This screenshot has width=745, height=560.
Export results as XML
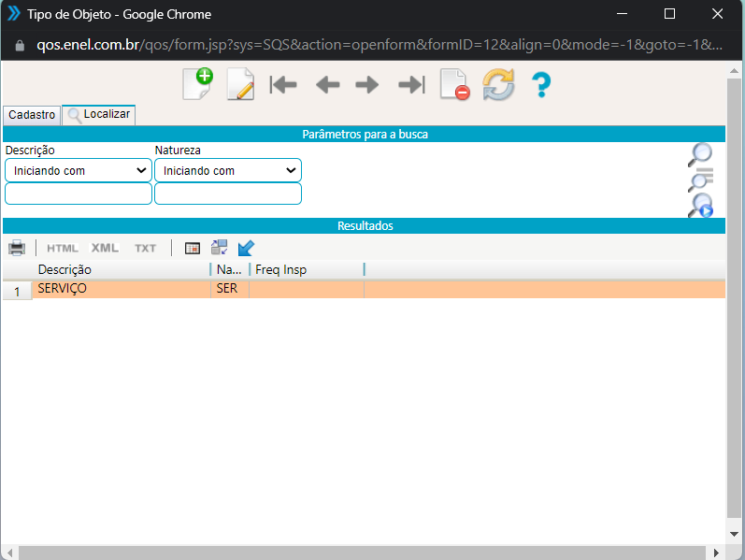coord(105,248)
